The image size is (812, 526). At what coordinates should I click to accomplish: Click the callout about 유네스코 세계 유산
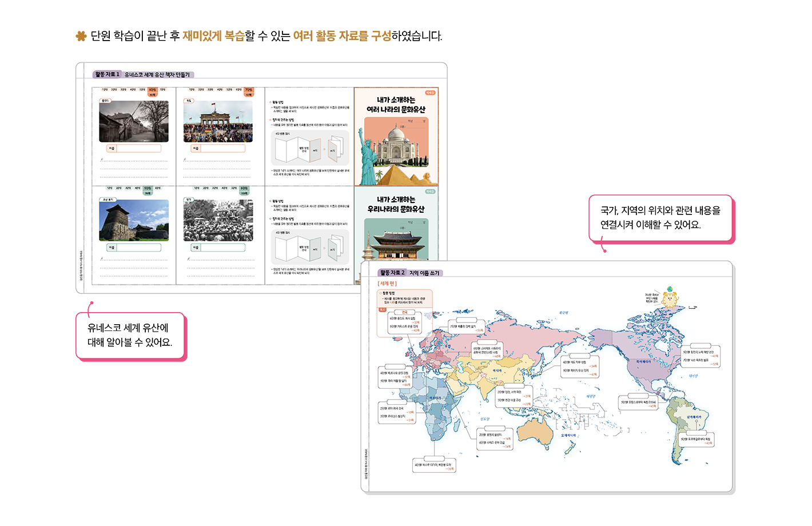pyautogui.click(x=131, y=336)
